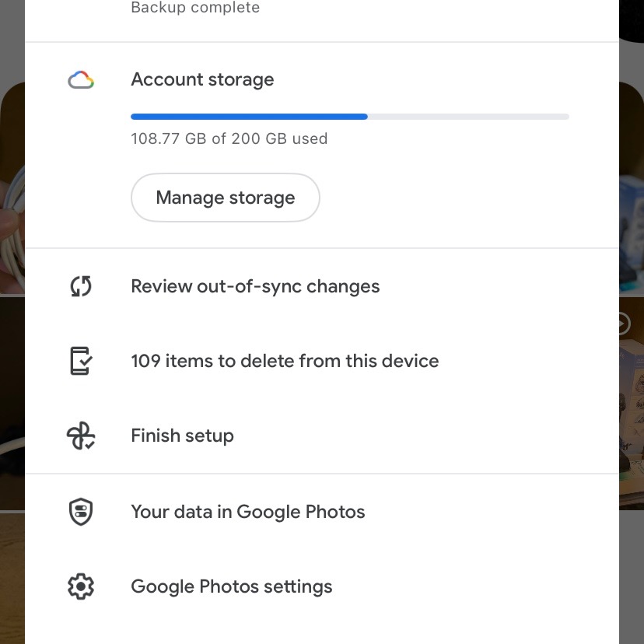
Task: Tap the pinwheel Finish setup icon
Action: coord(81,436)
